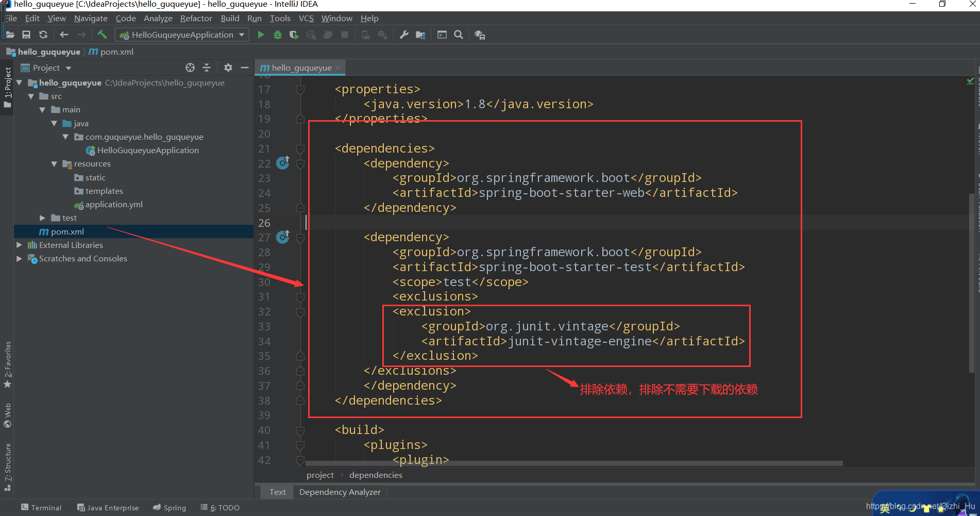
Task: Click the editor horizontal scrollbar
Action: (574, 463)
